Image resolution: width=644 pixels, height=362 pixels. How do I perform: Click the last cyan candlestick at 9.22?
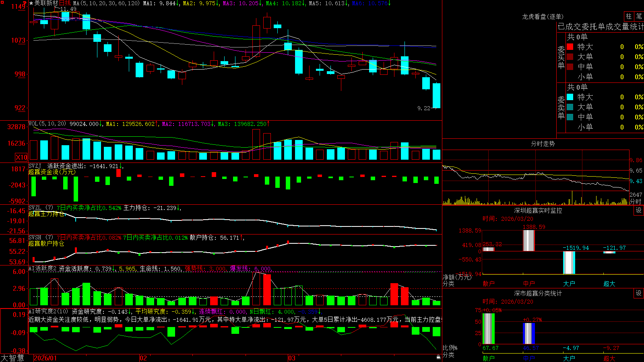(x=436, y=96)
